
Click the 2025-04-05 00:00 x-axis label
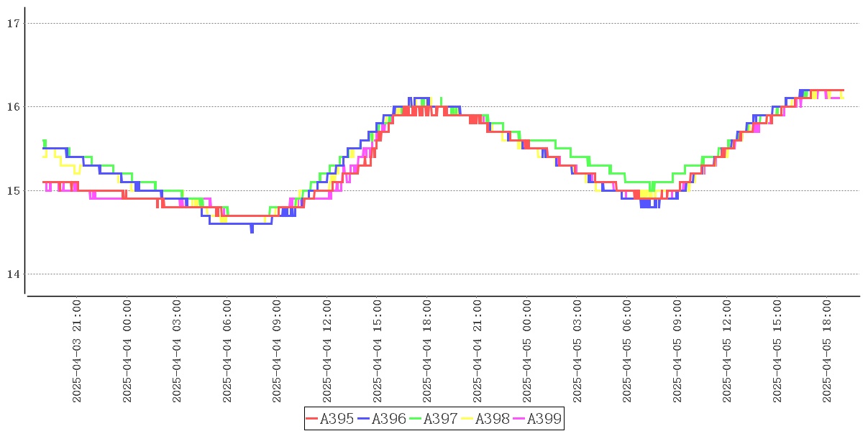tap(527, 351)
